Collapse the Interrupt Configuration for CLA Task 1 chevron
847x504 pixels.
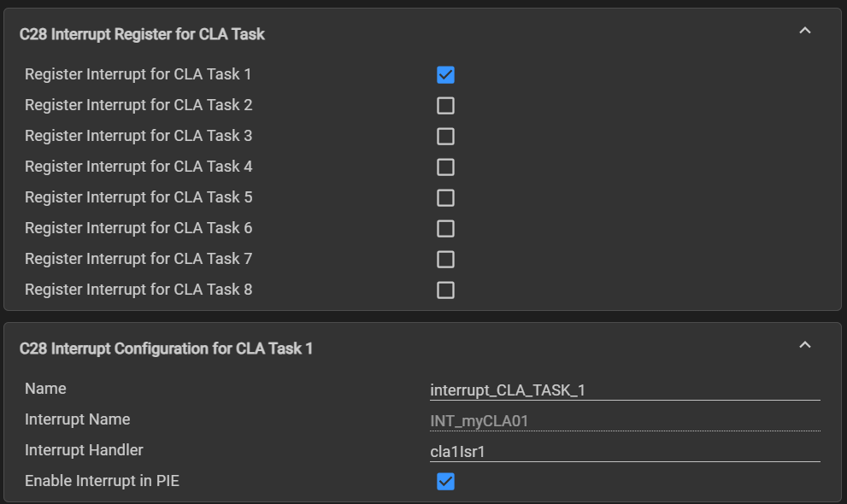pyautogui.click(x=804, y=345)
